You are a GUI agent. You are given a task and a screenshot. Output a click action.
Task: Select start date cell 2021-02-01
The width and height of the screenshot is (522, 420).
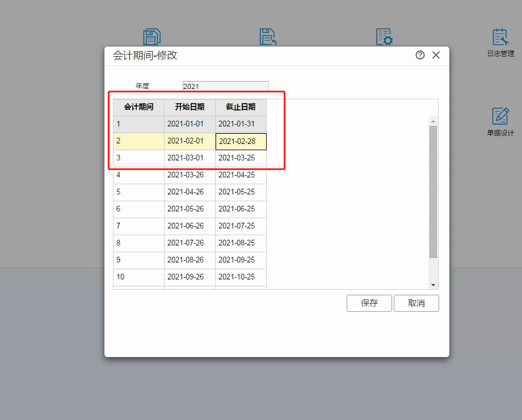tap(190, 141)
